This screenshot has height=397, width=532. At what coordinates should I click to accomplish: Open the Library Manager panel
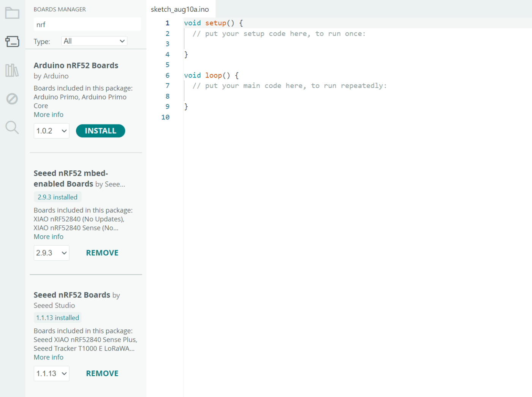coord(12,70)
